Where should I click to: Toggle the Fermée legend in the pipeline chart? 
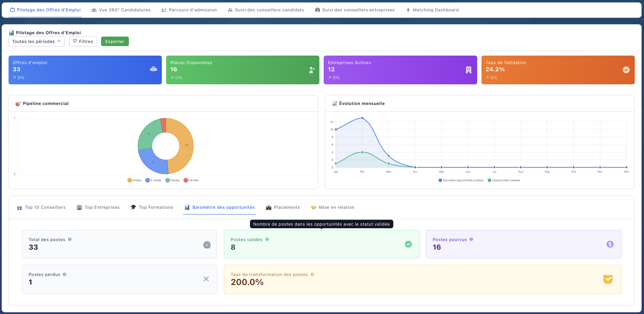pyautogui.click(x=191, y=180)
